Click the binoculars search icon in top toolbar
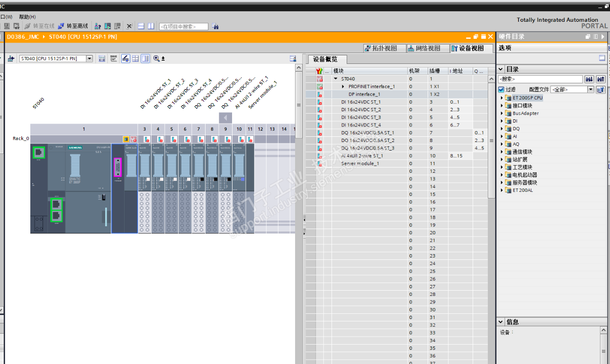610x364 pixels. tap(215, 27)
